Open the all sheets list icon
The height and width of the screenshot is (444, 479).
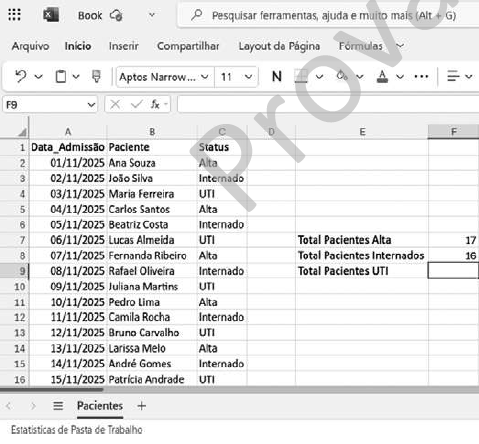pos(58,406)
